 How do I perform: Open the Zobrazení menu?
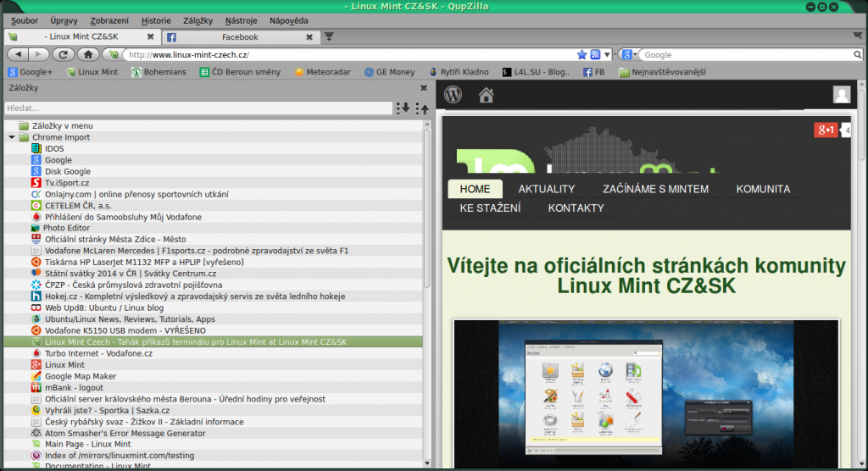click(109, 20)
